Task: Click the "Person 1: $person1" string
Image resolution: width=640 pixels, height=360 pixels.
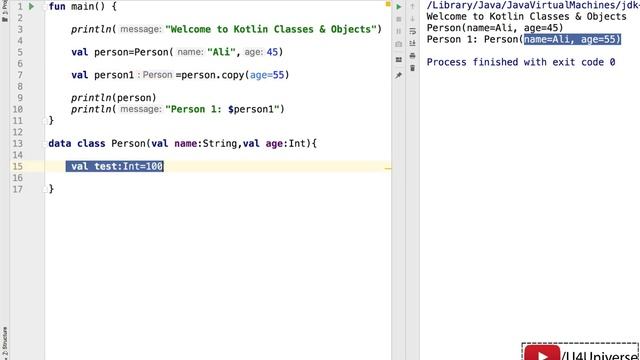Action: coord(222,109)
